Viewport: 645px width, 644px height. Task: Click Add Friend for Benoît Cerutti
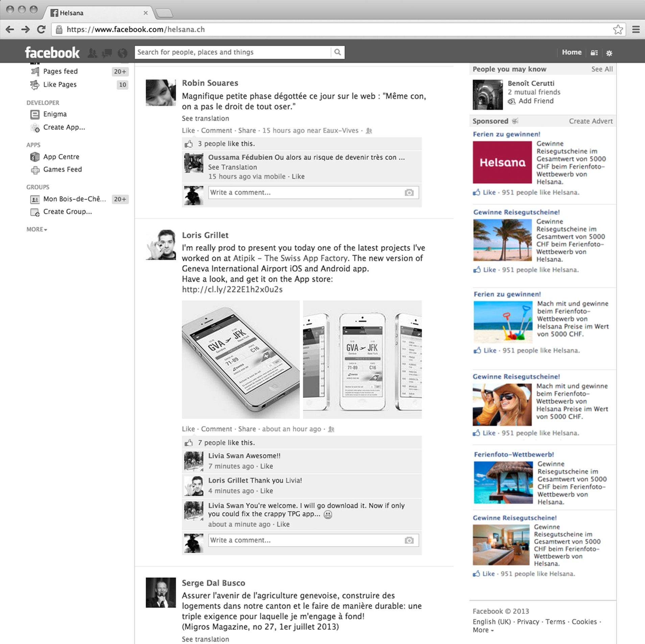point(536,101)
